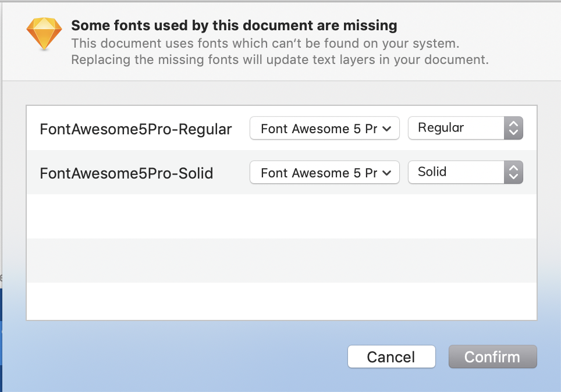Click the 'Replacing the missing fonts' description line
Viewport: 561px width, 392px height.
pos(280,60)
